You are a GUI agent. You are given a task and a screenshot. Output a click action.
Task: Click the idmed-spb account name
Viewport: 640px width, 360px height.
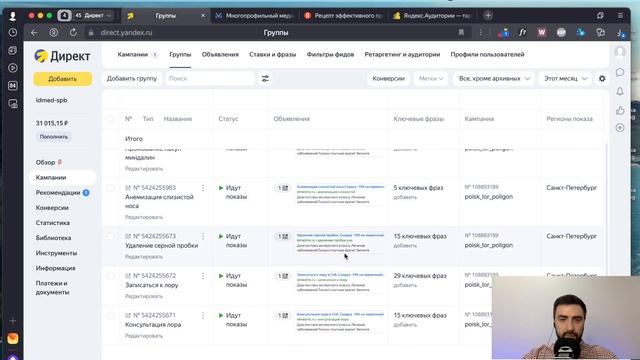click(51, 100)
